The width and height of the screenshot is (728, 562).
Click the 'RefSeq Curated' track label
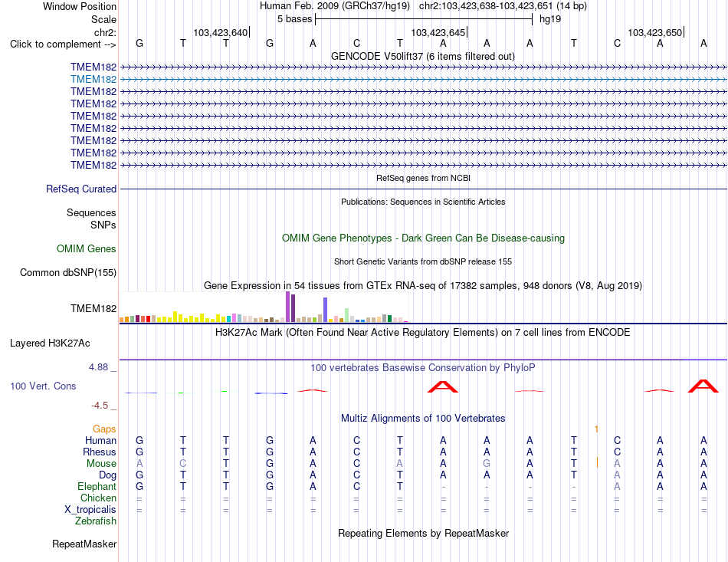[80, 189]
